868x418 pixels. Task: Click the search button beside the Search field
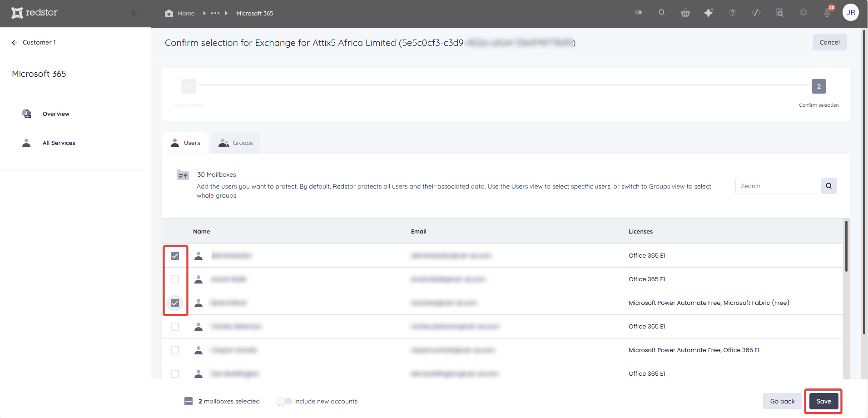[x=829, y=186]
